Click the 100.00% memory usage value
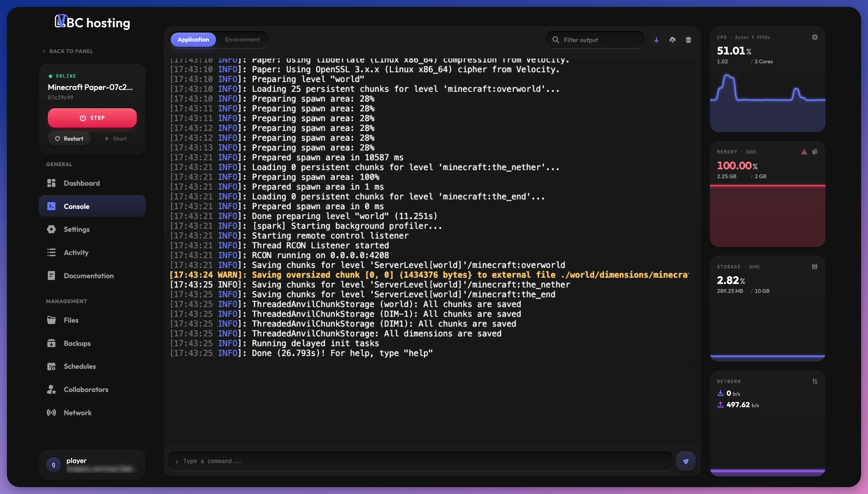Screen dimensions: 868x494 tap(737, 166)
